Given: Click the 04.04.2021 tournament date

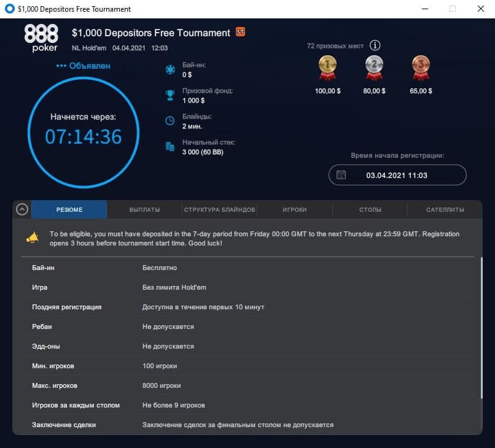Looking at the screenshot, I should tap(129, 48).
